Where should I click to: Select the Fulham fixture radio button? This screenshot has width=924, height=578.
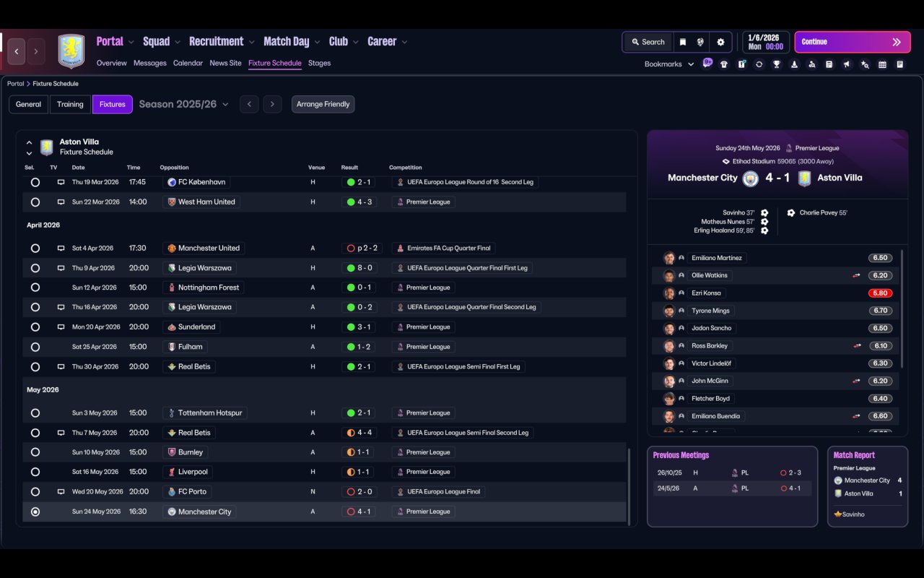click(35, 347)
